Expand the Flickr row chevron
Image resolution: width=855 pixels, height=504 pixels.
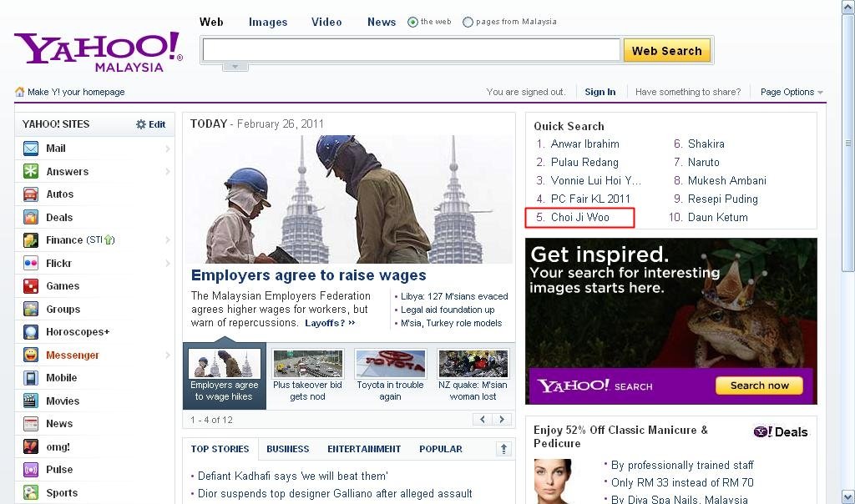[167, 264]
